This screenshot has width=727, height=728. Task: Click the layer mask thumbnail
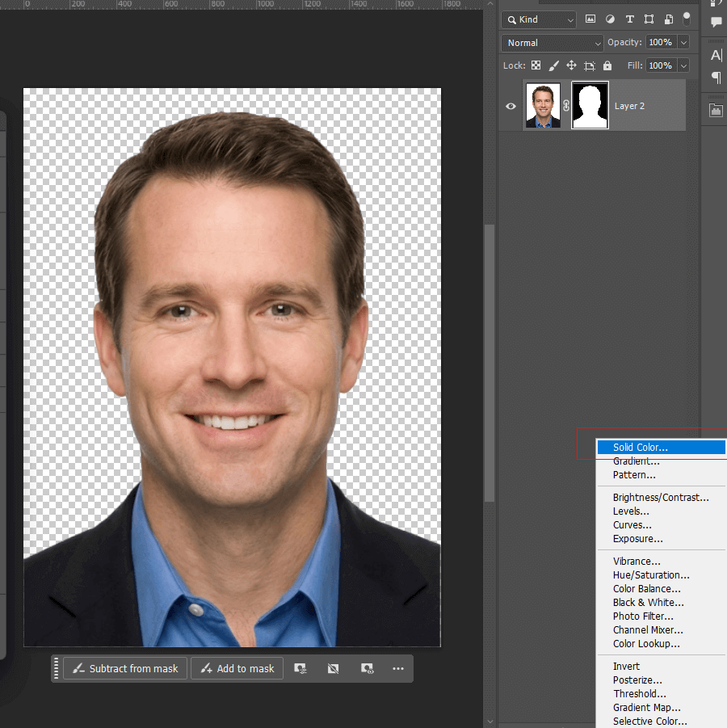tap(590, 106)
